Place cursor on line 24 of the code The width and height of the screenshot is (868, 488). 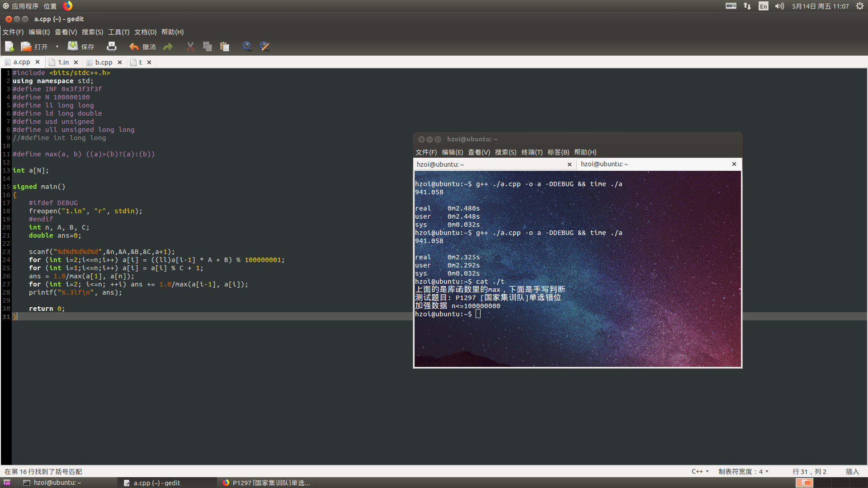click(x=156, y=260)
